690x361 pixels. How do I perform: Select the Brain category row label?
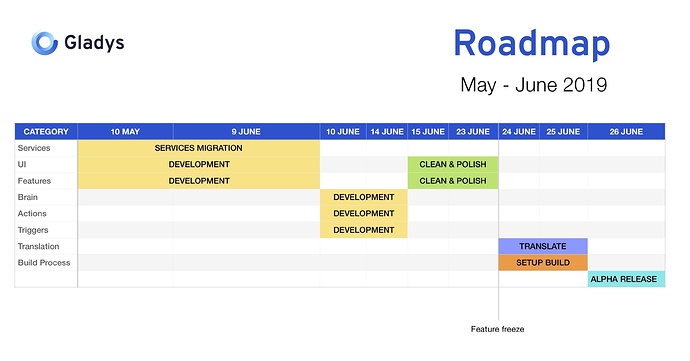pyautogui.click(x=28, y=197)
